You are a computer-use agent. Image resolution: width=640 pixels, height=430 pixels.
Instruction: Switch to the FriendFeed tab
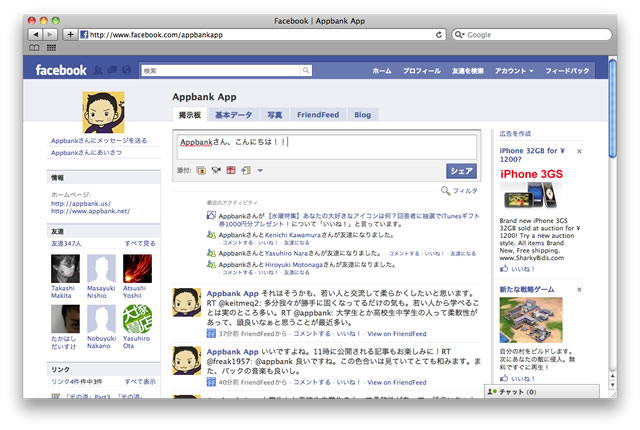(x=318, y=115)
